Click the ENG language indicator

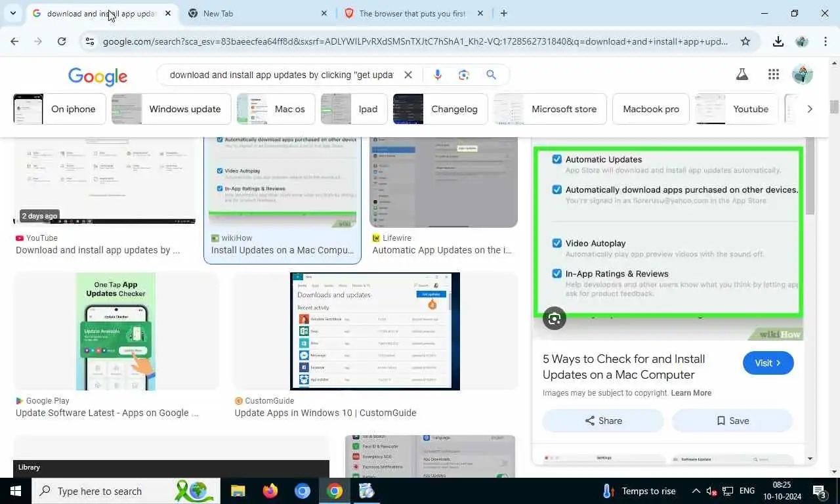747,491
